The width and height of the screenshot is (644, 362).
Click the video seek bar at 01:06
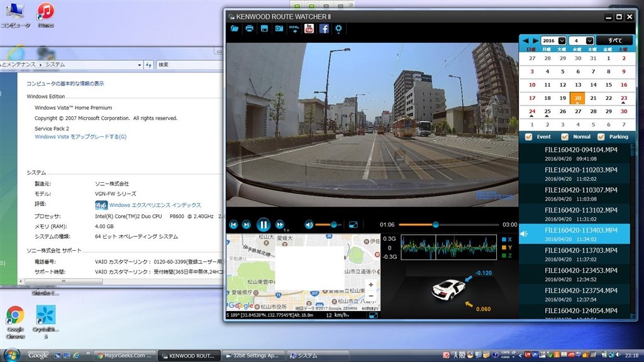pyautogui.click(x=435, y=224)
